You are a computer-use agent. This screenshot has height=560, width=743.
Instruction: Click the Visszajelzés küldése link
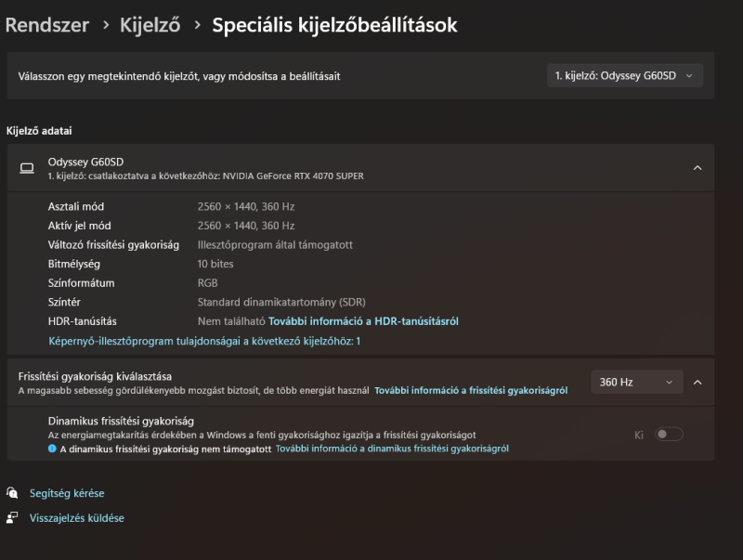pos(77,518)
